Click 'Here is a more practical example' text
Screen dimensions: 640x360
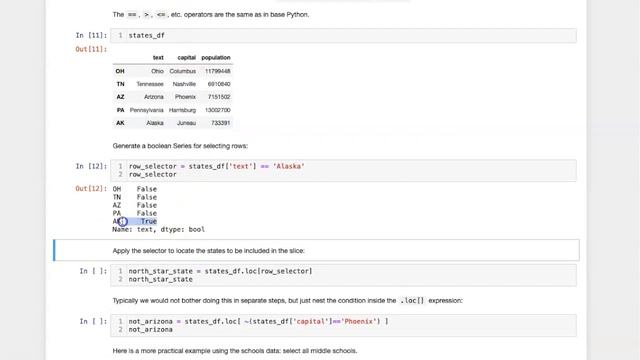(235, 351)
